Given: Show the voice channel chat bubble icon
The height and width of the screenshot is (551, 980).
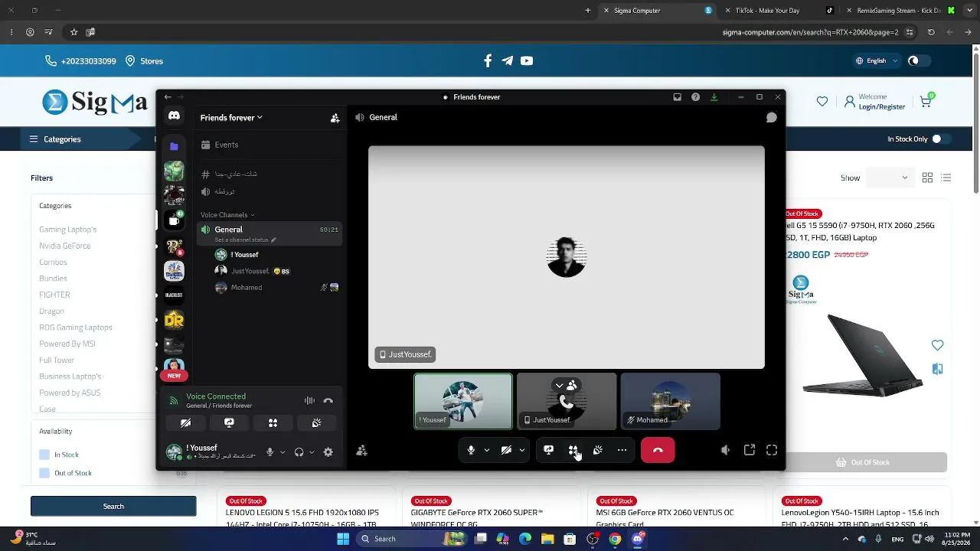Looking at the screenshot, I should tap(772, 118).
